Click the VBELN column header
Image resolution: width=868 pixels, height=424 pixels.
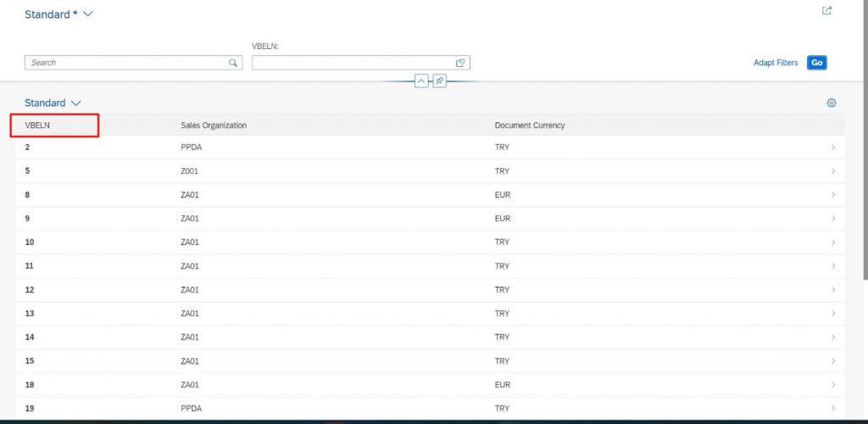[37, 126]
